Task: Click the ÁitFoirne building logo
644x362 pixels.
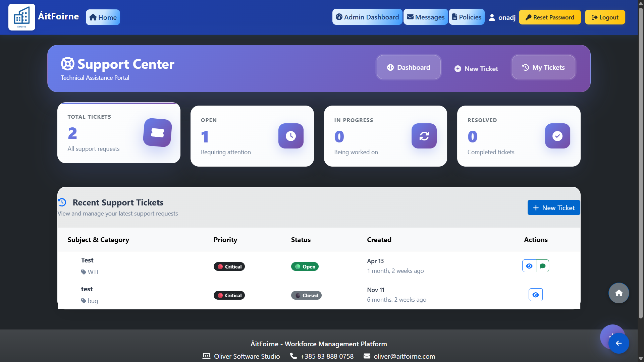Action: coord(22,17)
